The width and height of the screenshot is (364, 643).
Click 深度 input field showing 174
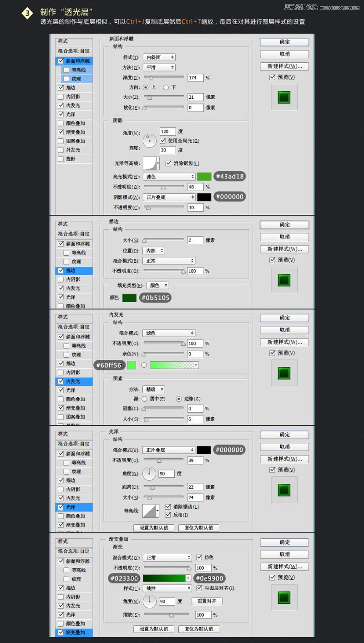(195, 78)
